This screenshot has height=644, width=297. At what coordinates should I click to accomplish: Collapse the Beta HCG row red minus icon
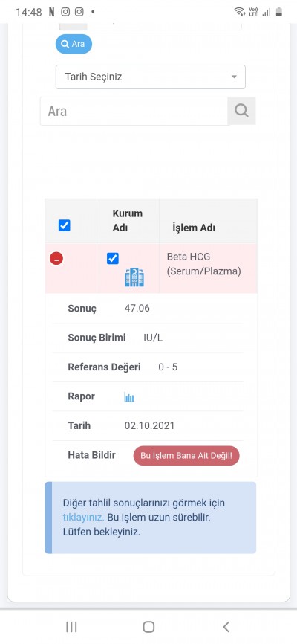(x=56, y=259)
